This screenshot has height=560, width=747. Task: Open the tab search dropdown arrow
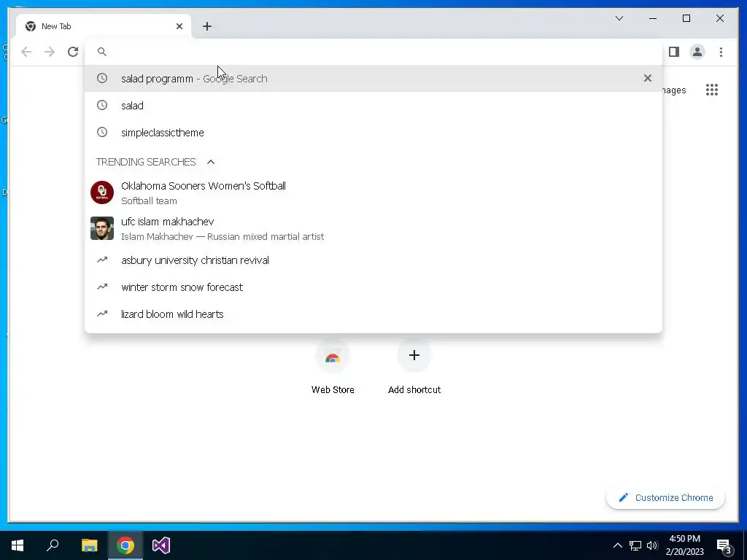[x=619, y=18]
